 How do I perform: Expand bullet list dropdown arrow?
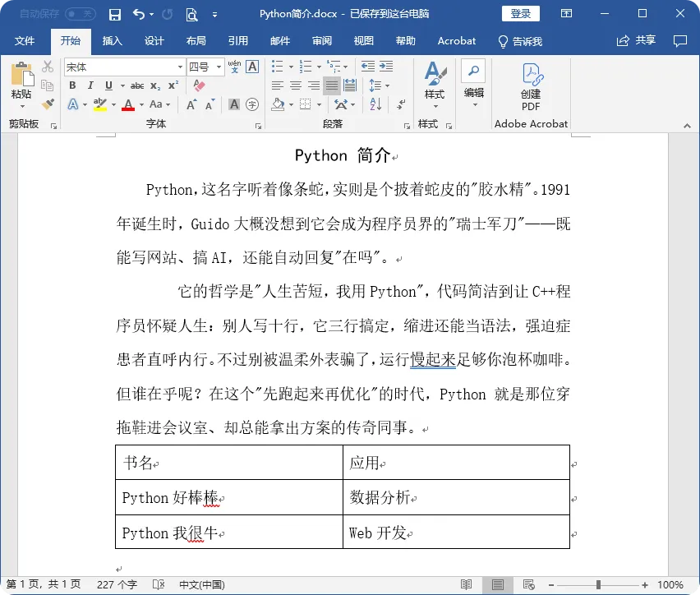point(291,67)
